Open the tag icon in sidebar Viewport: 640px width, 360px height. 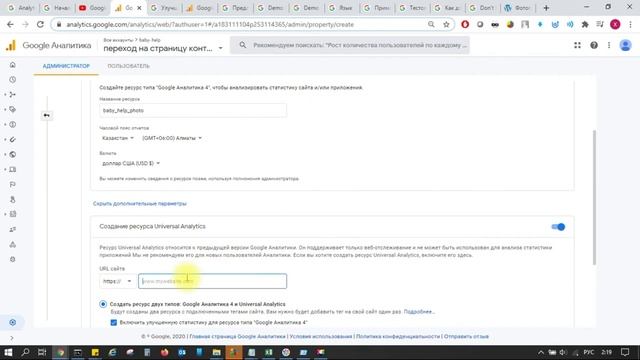pos(13,109)
